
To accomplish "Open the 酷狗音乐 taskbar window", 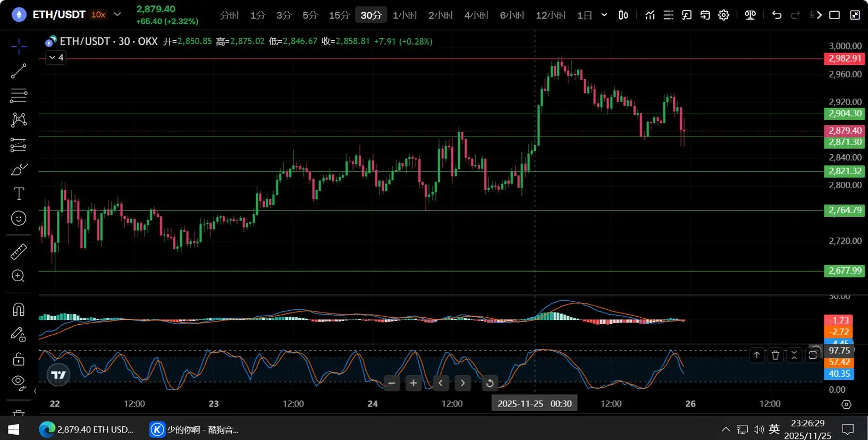I will pyautogui.click(x=196, y=429).
